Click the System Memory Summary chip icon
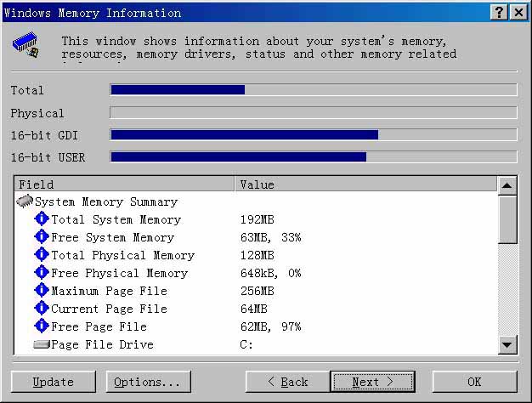Screen dimensions: 532x403 tap(25, 202)
